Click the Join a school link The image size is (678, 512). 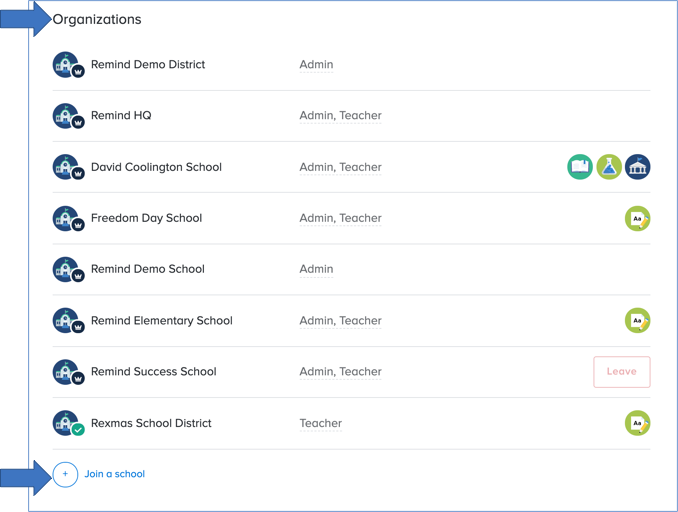click(x=115, y=474)
